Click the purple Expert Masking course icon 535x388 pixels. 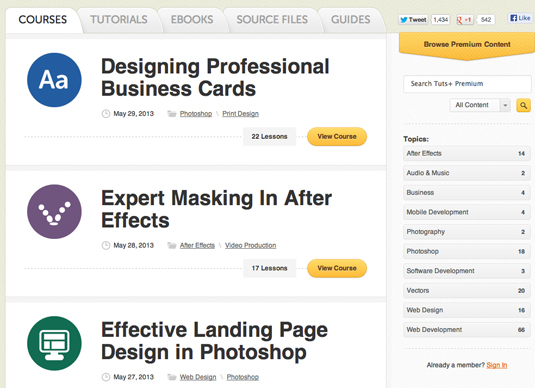[x=54, y=212]
